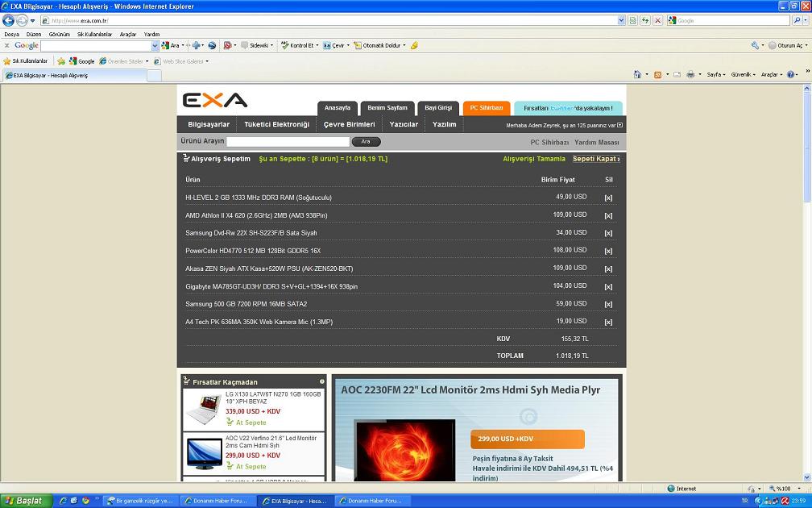
Task: Delete PowerColor HD4770 row using [x]
Action: 608,251
